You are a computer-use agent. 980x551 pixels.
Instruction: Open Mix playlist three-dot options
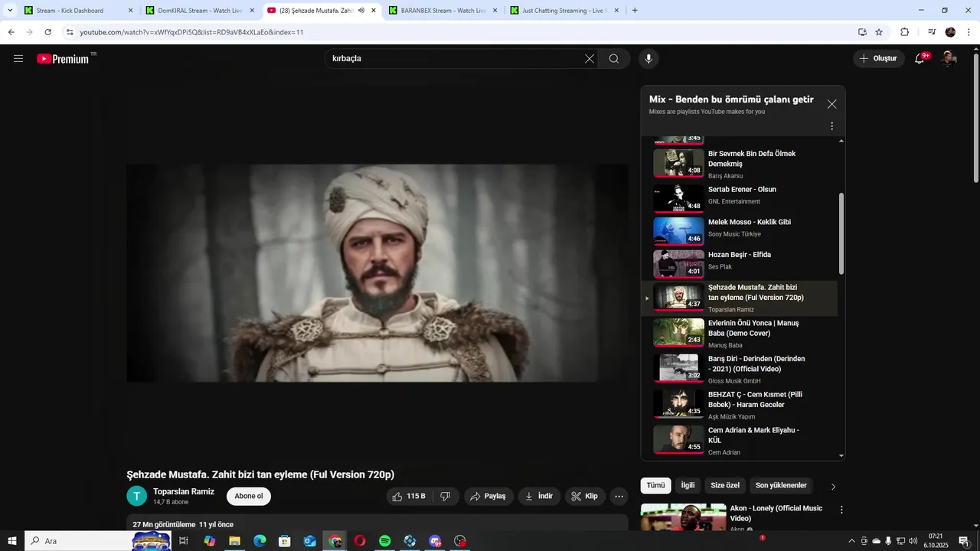click(831, 126)
